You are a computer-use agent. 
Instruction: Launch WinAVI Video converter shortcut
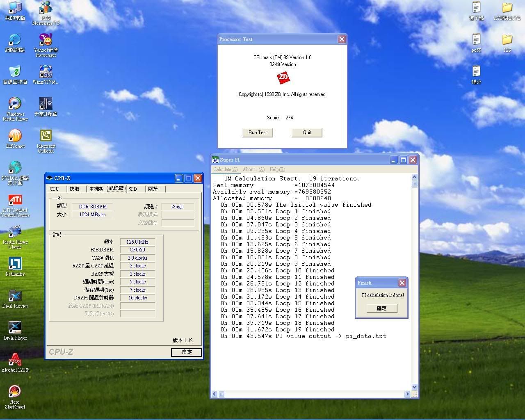[x=46, y=75]
